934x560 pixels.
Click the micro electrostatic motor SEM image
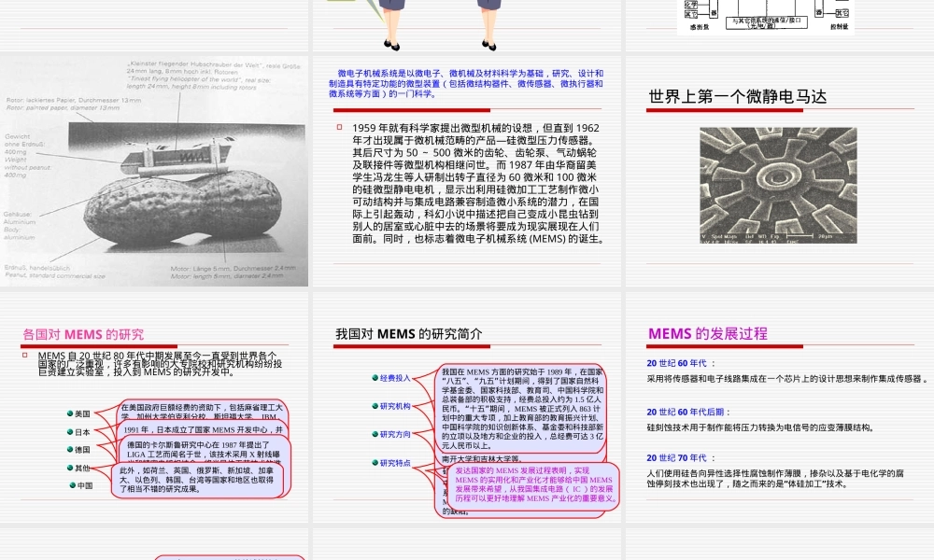(x=778, y=185)
